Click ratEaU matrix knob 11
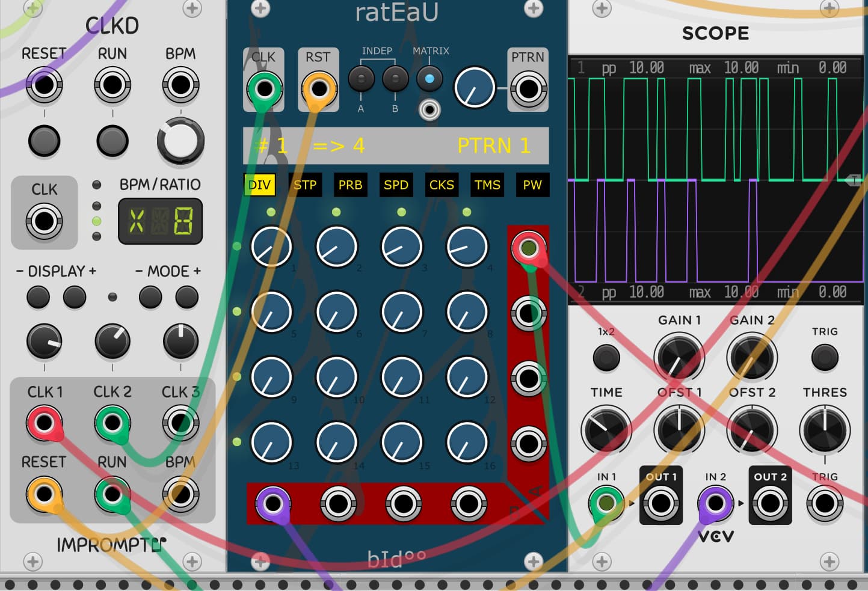The image size is (868, 591). click(x=402, y=377)
